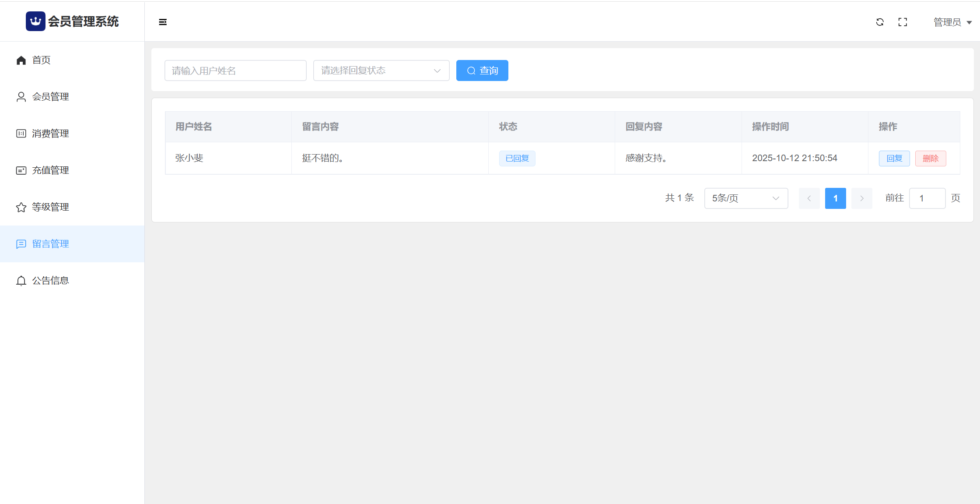Screen dimensions: 980x504
Task: Select 留言管理 in the sidebar
Action: (x=50, y=244)
